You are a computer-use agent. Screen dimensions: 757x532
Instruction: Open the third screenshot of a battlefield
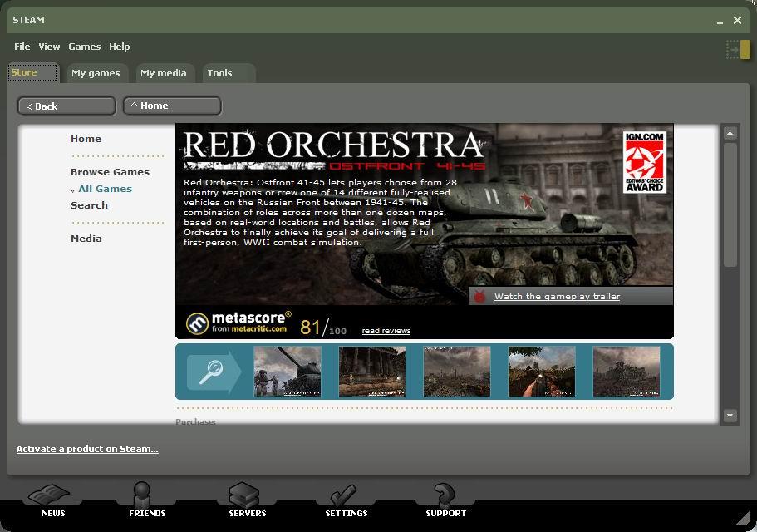[457, 372]
